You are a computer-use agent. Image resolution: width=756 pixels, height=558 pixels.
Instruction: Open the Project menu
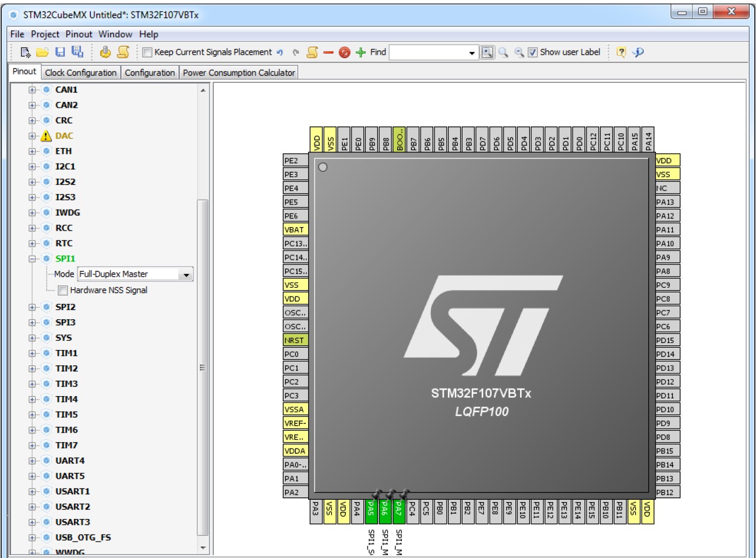(x=45, y=34)
